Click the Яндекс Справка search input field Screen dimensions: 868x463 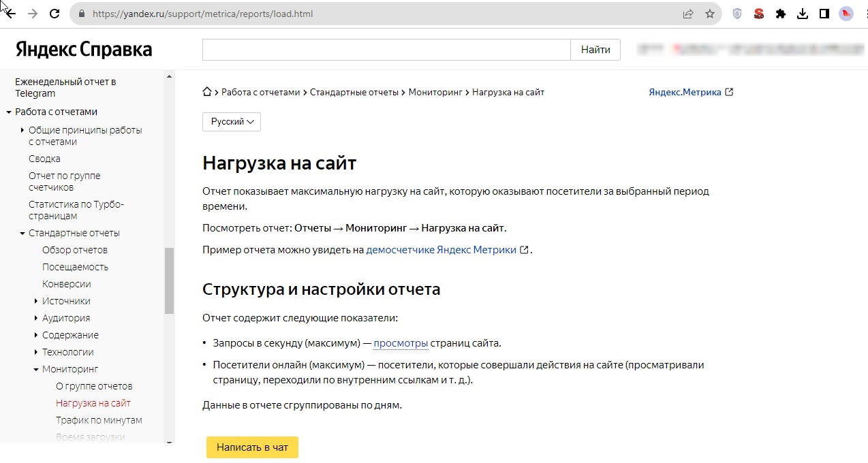click(386, 50)
